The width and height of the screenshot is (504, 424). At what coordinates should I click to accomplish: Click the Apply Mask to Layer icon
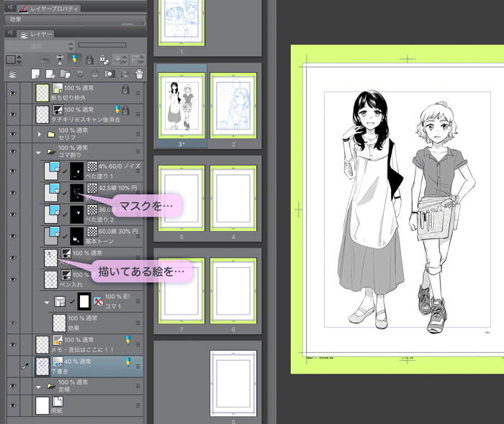click(124, 74)
